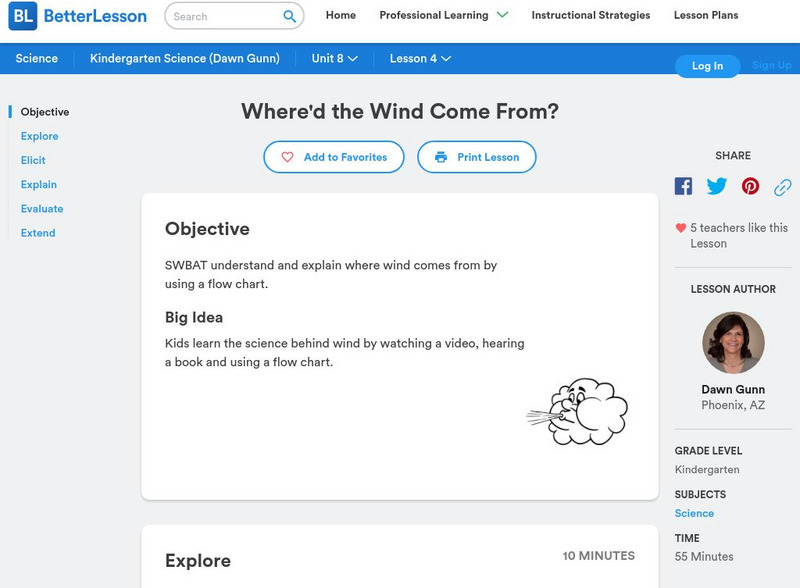Add this lesson to Favorites
The width and height of the screenshot is (800, 588).
pyautogui.click(x=334, y=157)
